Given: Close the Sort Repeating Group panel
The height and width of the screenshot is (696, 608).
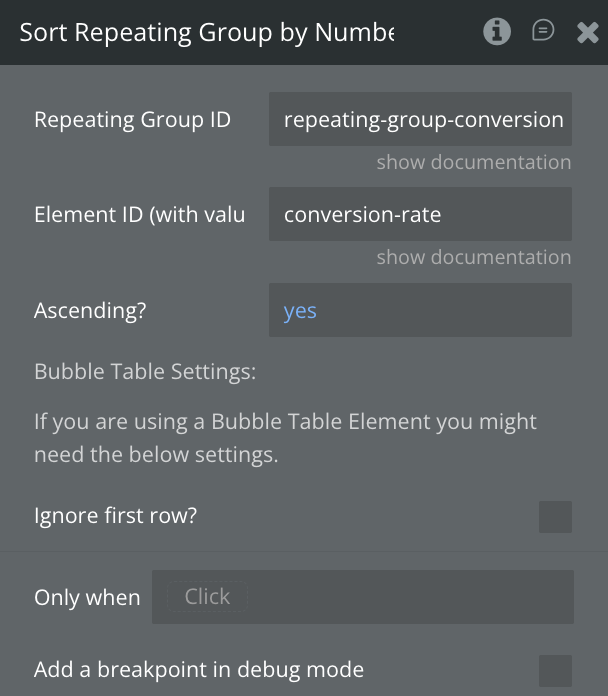Looking at the screenshot, I should (588, 33).
